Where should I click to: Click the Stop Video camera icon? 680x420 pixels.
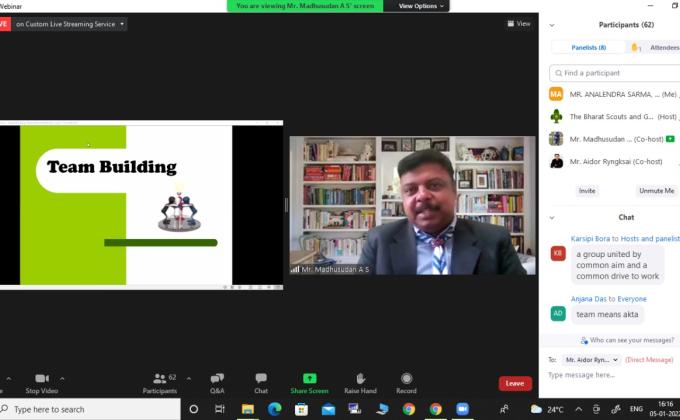(42, 379)
